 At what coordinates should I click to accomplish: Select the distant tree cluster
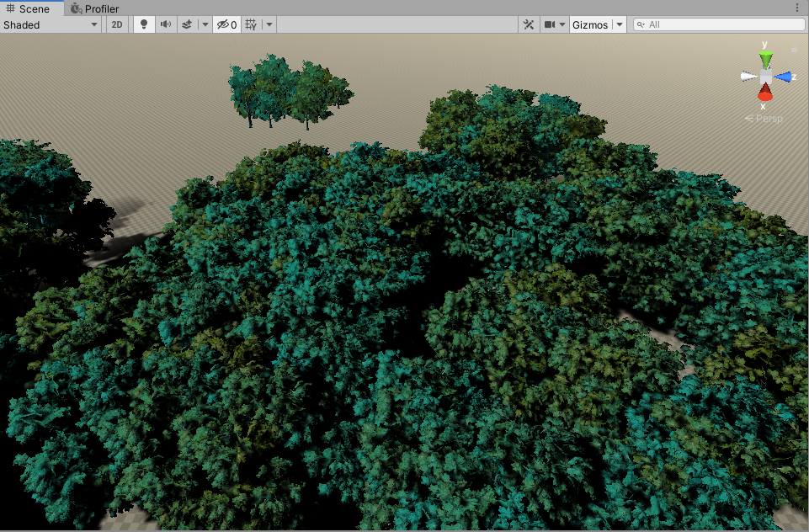[290, 92]
